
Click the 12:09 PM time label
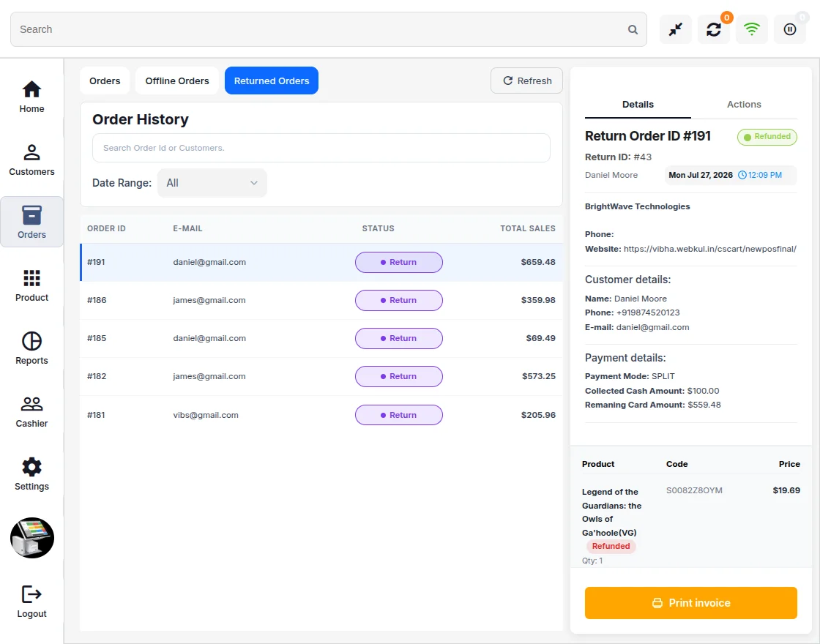760,175
